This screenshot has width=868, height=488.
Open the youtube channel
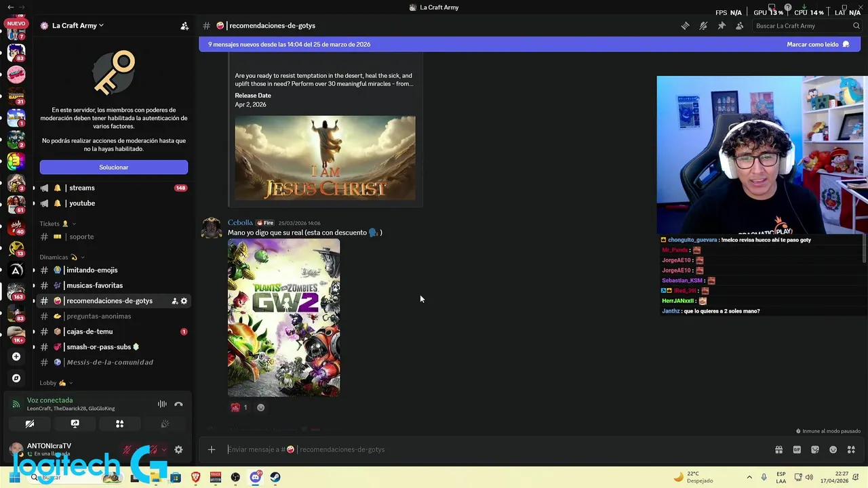click(x=113, y=203)
